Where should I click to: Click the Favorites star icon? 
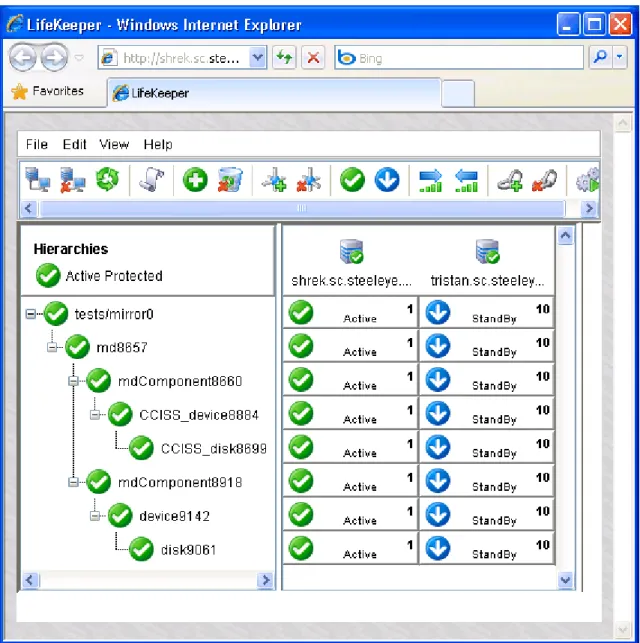point(19,91)
